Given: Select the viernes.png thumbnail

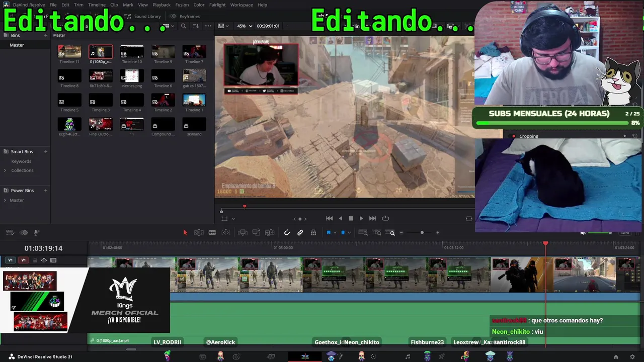Looking at the screenshot, I should pos(132,76).
